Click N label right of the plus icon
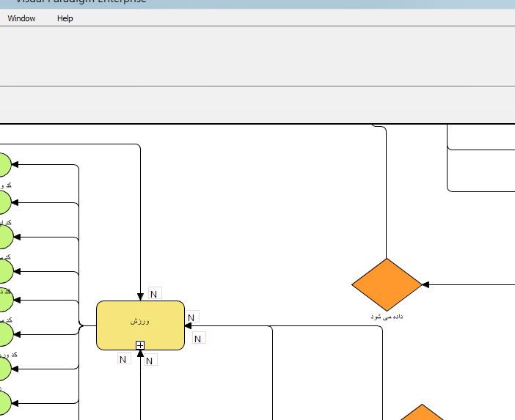515x420 pixels. [x=150, y=360]
